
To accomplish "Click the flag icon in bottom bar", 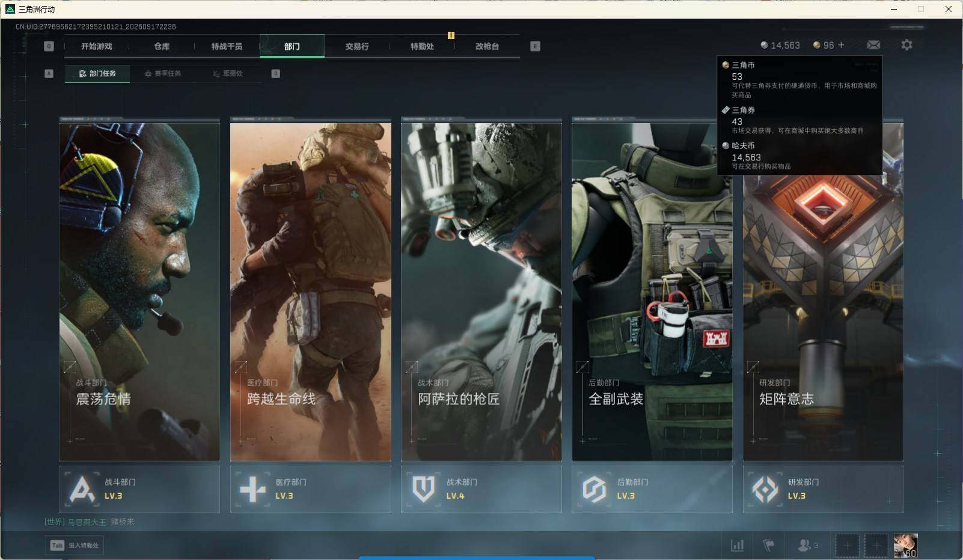I will click(x=768, y=546).
